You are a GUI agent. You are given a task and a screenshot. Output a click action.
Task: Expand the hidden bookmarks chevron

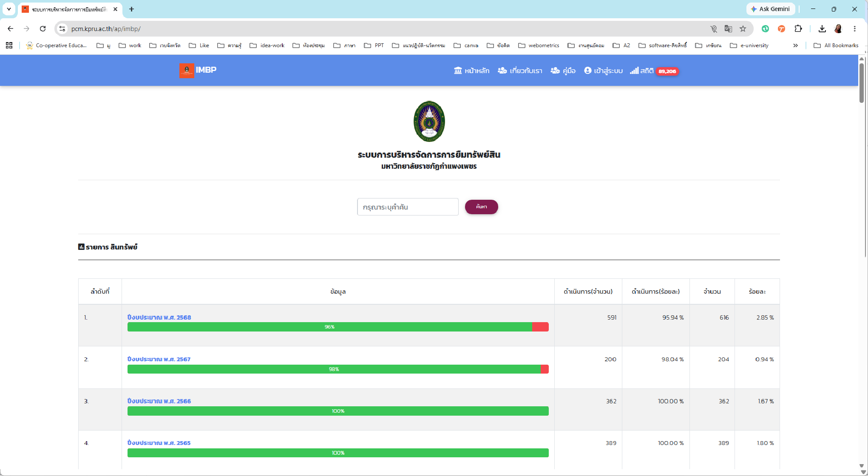[x=795, y=45]
